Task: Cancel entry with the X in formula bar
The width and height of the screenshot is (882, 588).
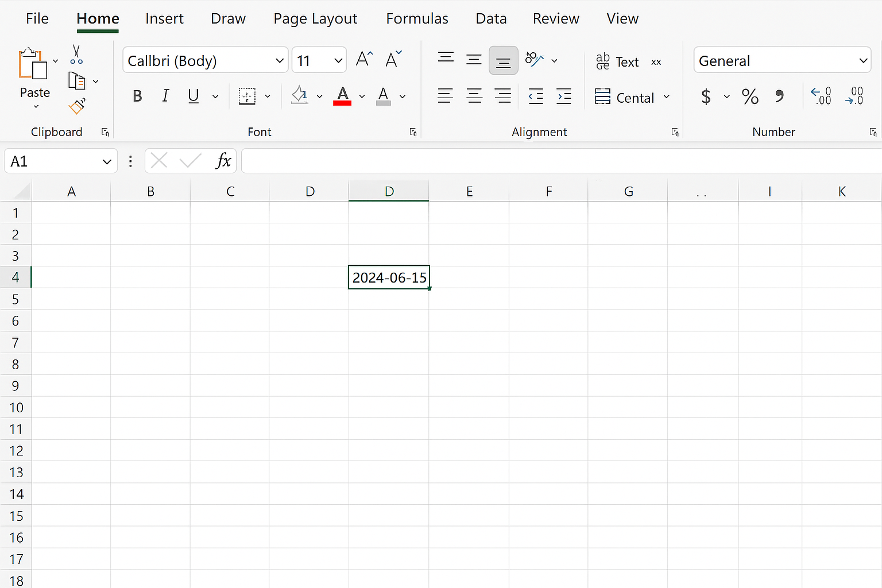Action: [x=159, y=161]
